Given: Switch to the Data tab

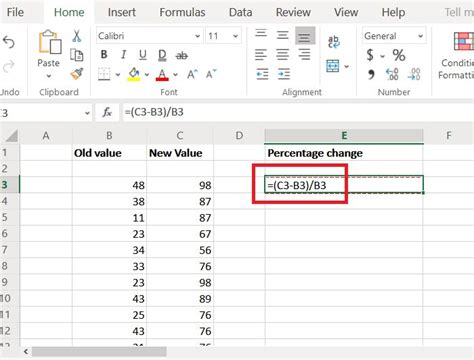Looking at the screenshot, I should [240, 12].
